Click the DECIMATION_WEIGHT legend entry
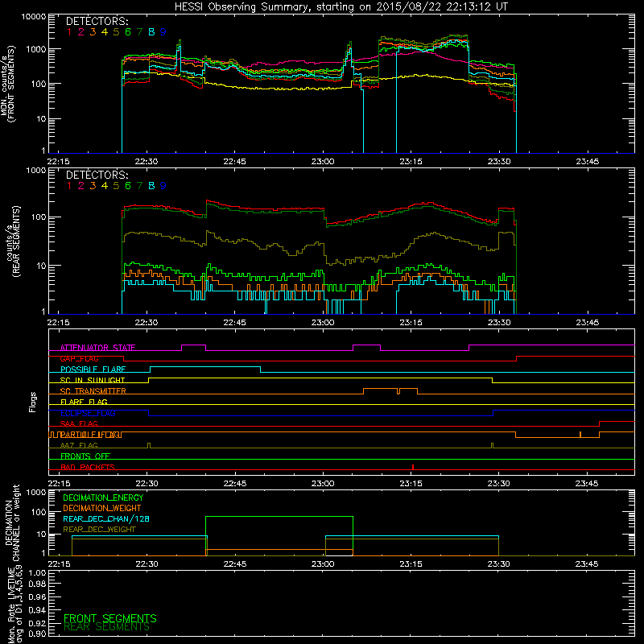Screen dimensions: 644x644 click(x=102, y=508)
